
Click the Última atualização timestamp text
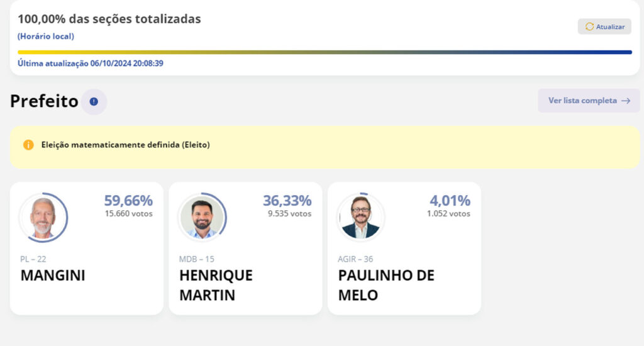[91, 64]
